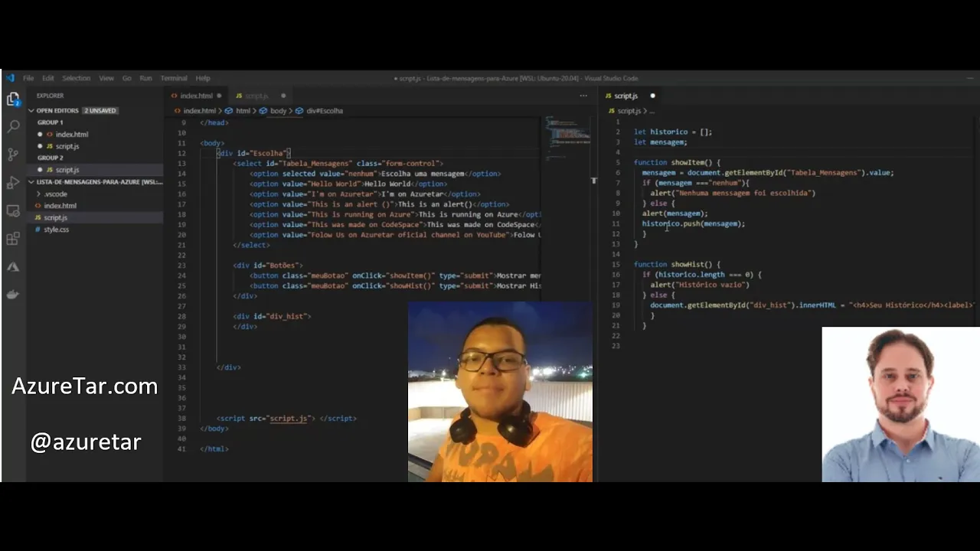Open the Explorer view in the activity bar
The height and width of the screenshot is (551, 980).
[13, 99]
